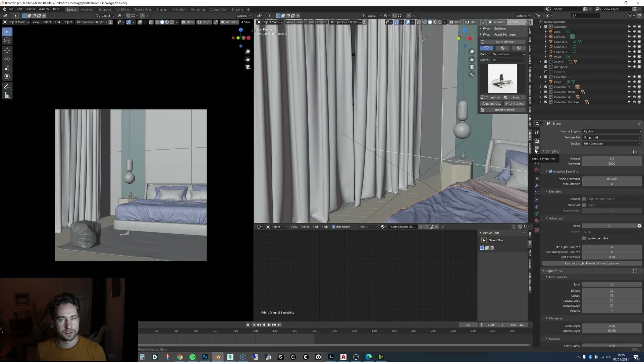Viewport: 644px width, 362px height.
Task: Open the Feature Set dropdown showing Supported
Action: pos(612,137)
